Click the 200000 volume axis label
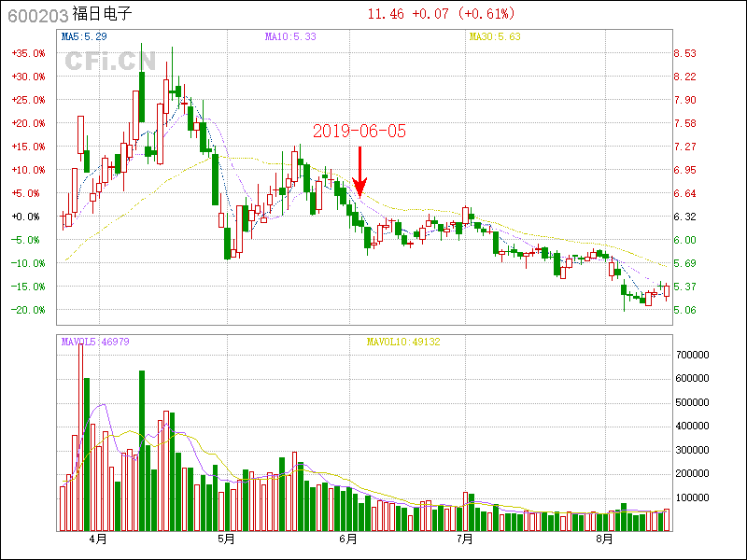This screenshot has width=747, height=560. [693, 474]
